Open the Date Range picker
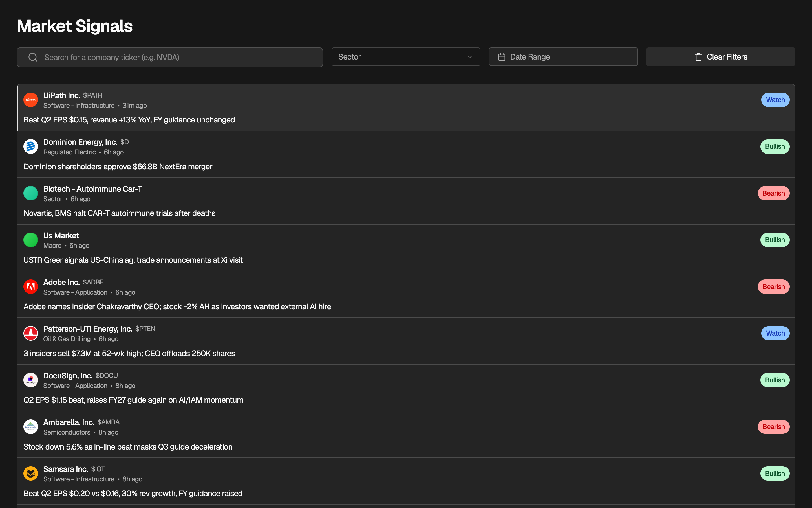The image size is (812, 508). (x=563, y=57)
